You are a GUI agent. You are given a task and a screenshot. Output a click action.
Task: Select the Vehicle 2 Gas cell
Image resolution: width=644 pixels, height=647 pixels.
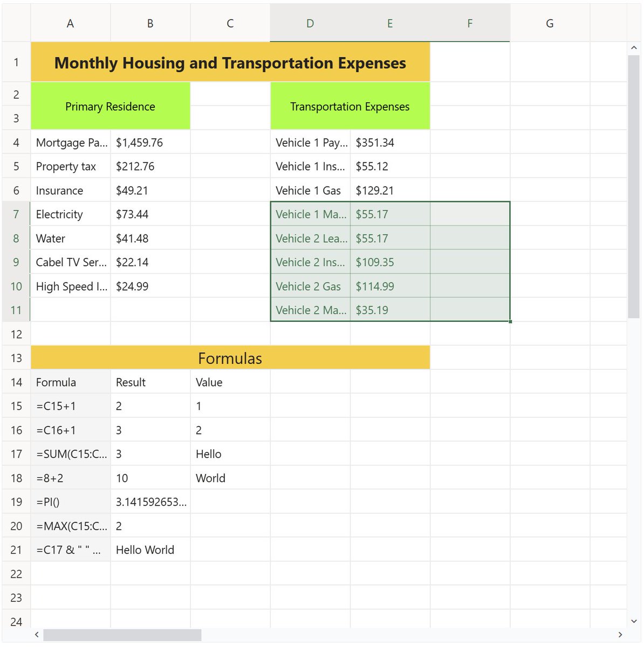(310, 286)
